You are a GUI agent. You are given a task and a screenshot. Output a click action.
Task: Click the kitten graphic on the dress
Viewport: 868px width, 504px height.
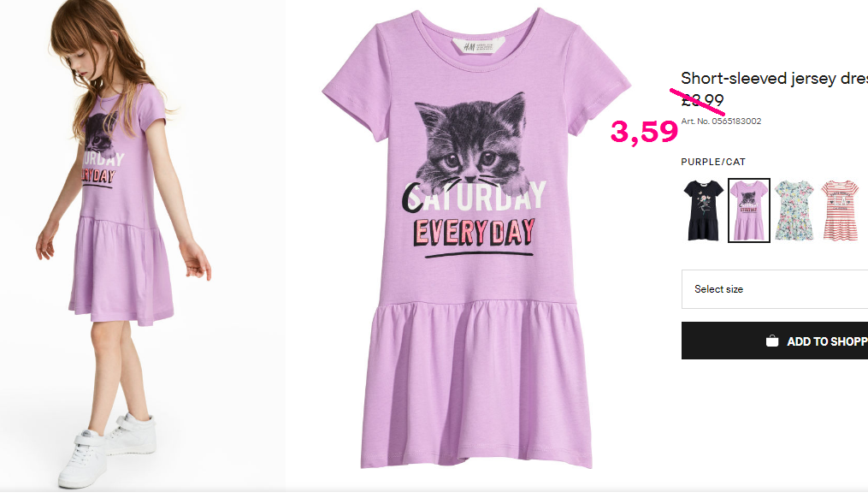(x=470, y=143)
